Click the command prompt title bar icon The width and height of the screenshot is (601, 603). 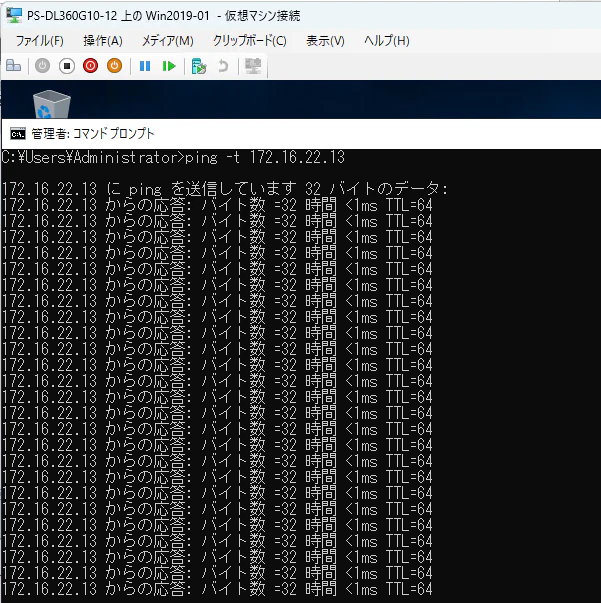[x=18, y=134]
